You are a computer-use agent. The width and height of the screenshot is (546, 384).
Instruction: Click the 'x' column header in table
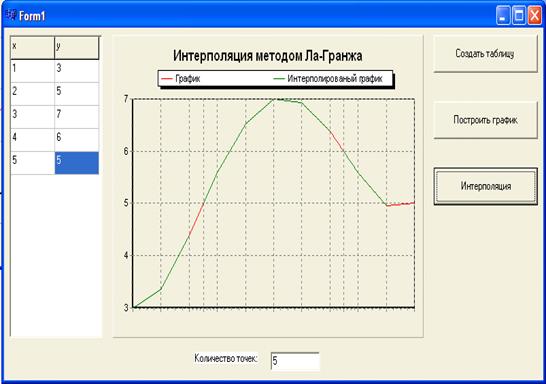coord(32,48)
